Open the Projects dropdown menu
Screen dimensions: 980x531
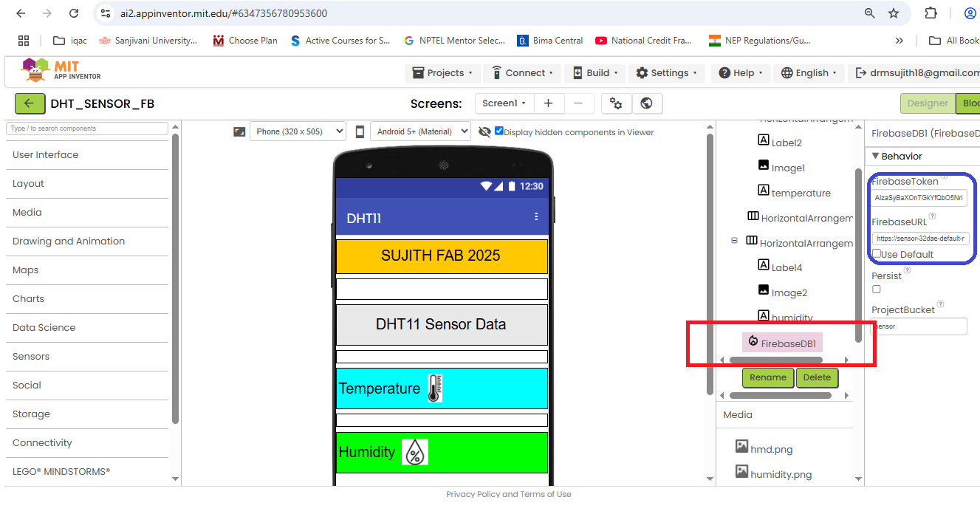(x=442, y=73)
